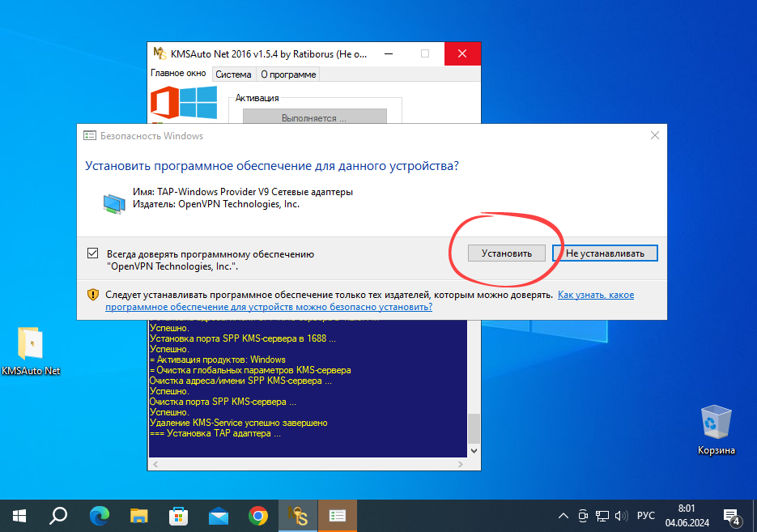
Task: Click log line "Установка порта SPP KMS-сервера в 1688"
Action: [x=242, y=338]
